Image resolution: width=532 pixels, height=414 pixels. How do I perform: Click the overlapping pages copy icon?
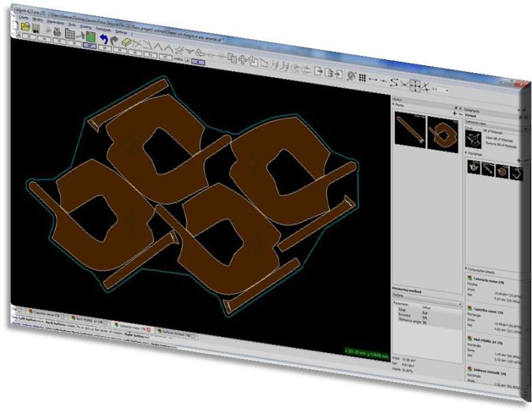(x=231, y=58)
